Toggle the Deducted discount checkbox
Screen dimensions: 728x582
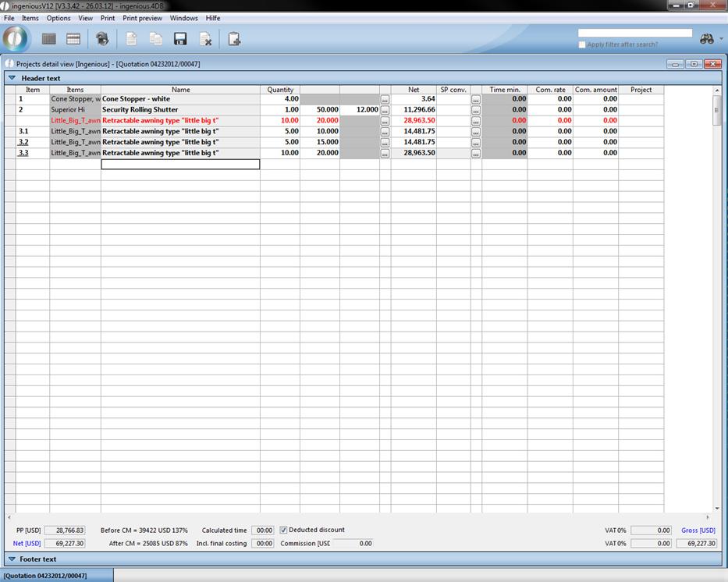pos(283,530)
